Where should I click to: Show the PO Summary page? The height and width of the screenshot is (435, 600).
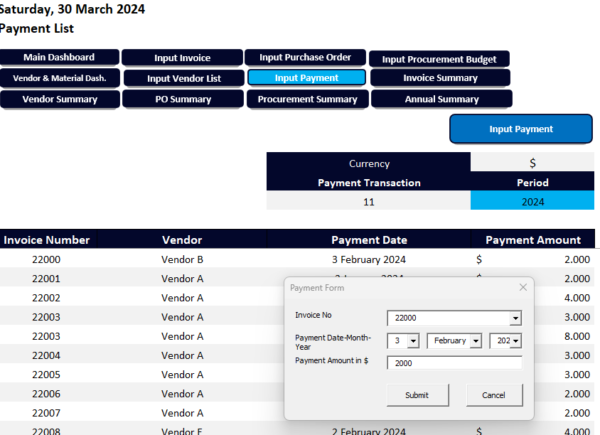tap(182, 99)
